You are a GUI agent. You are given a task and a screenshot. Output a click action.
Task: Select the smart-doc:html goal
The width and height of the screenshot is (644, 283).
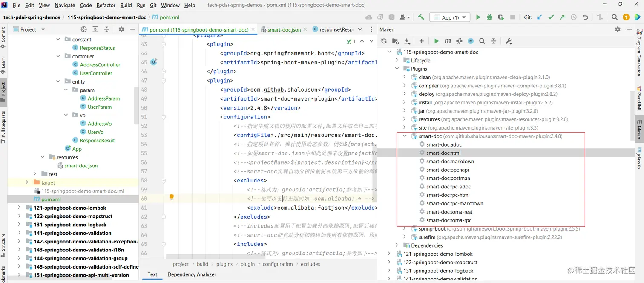tap(443, 153)
